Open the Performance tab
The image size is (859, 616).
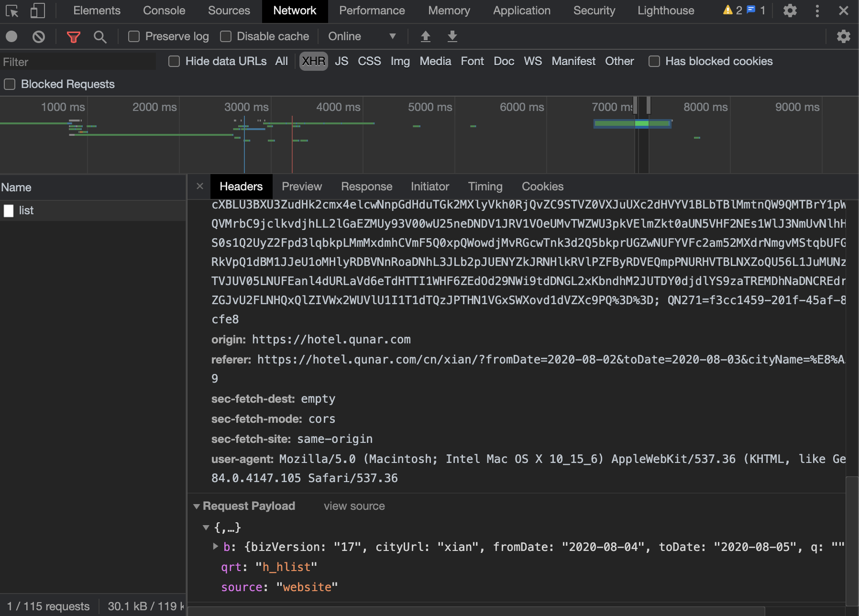click(x=372, y=11)
